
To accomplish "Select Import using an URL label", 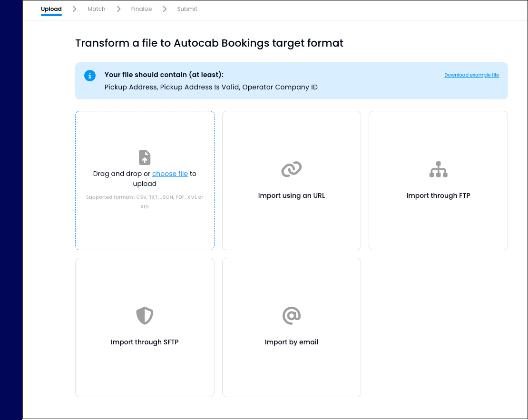I will (292, 195).
